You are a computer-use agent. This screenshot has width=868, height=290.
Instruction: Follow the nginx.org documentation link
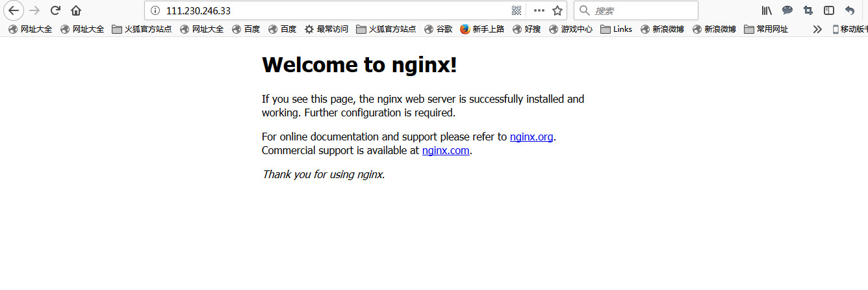click(x=531, y=137)
